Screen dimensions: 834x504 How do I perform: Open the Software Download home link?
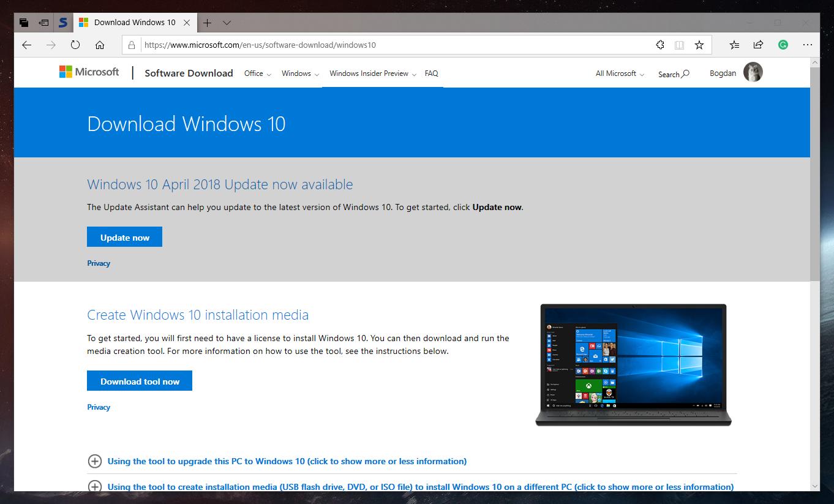189,73
